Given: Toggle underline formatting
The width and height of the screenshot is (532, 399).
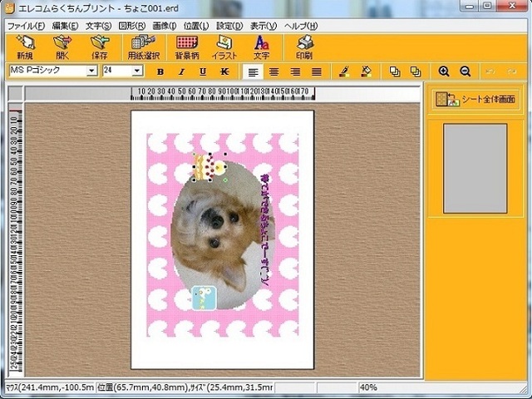Looking at the screenshot, I should [203, 71].
